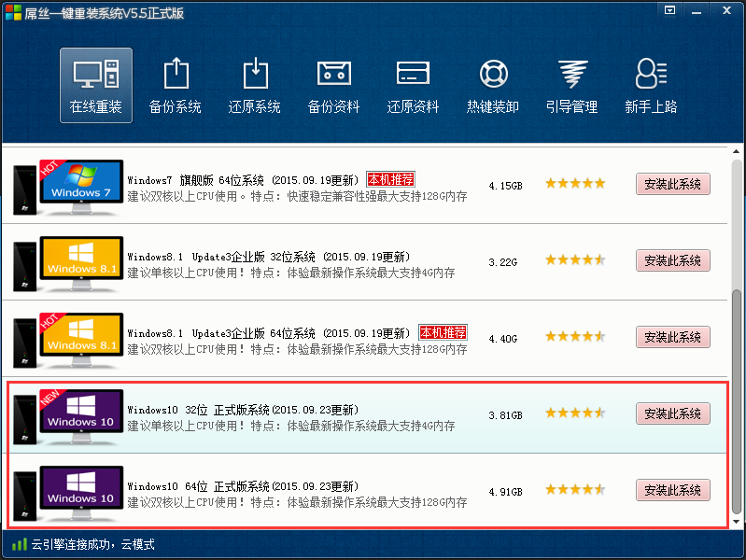The width and height of the screenshot is (746, 560).
Task: Open the title bar dropdown menu button
Action: pos(669,10)
